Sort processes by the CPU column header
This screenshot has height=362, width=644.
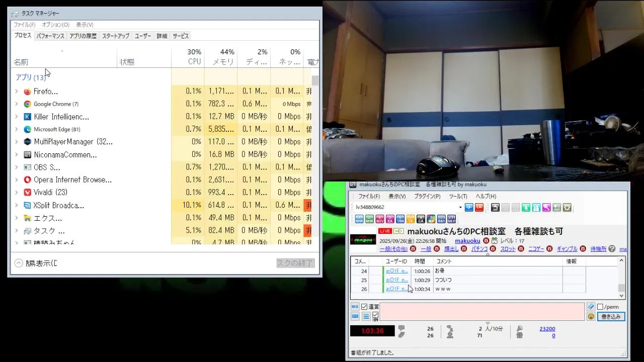[188, 57]
